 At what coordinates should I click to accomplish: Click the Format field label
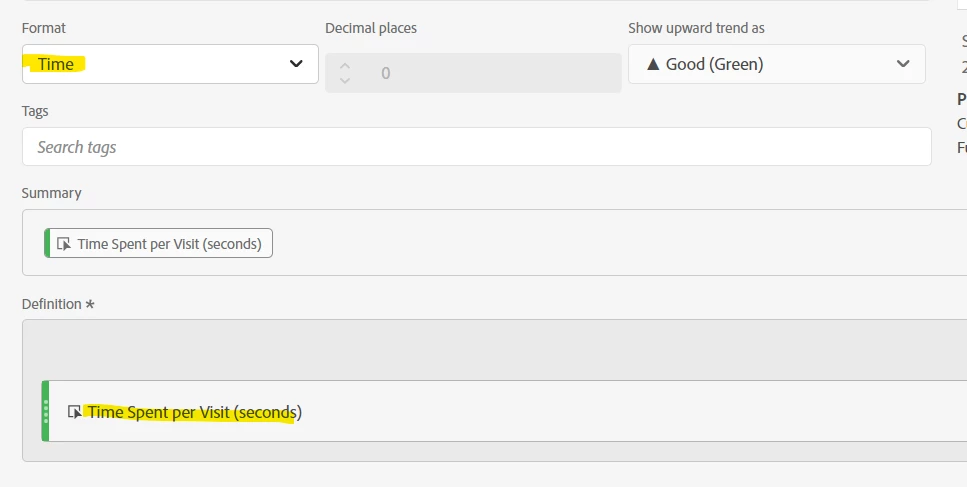pos(44,28)
